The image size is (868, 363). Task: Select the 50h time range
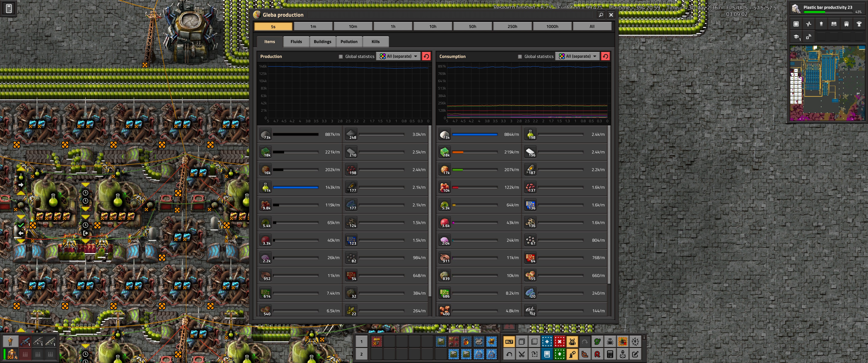[x=472, y=26]
